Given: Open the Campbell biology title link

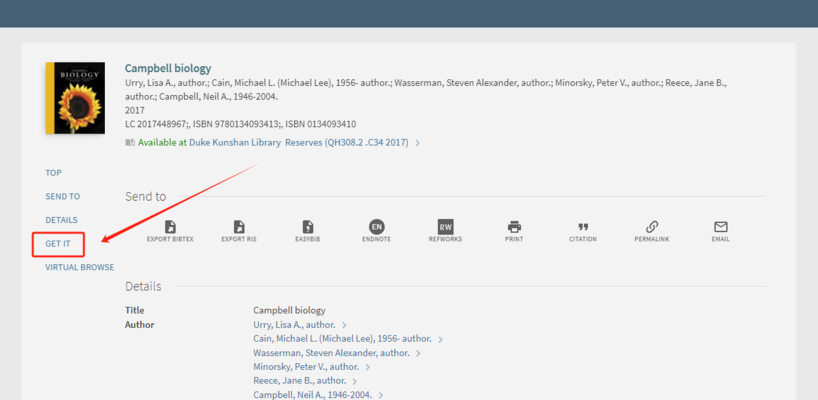Looking at the screenshot, I should (x=167, y=68).
